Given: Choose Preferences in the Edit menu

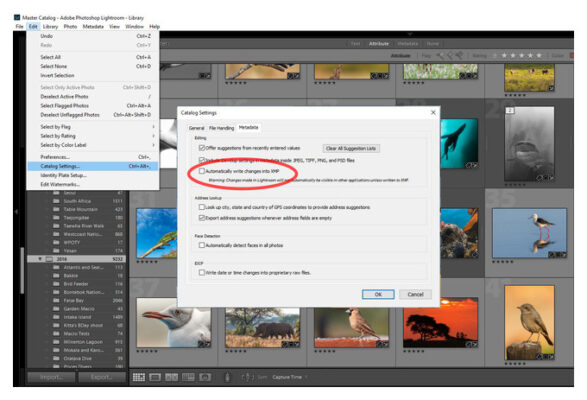Looking at the screenshot, I should click(93, 157).
